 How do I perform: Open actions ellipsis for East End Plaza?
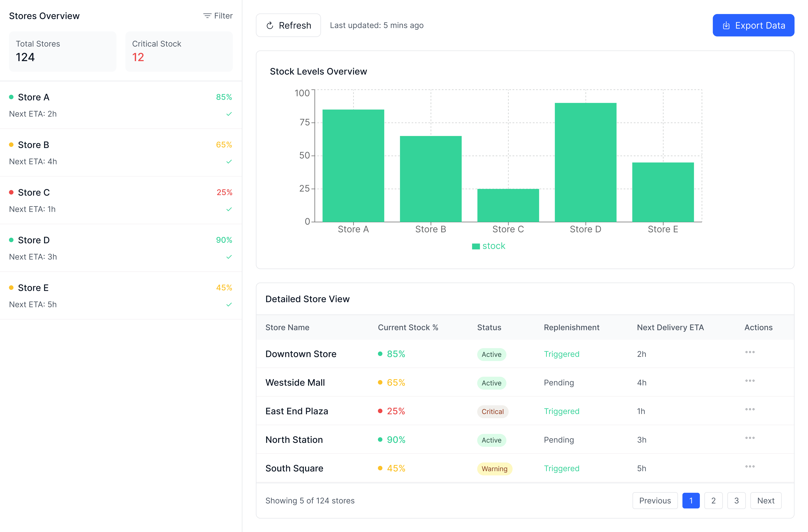click(x=750, y=409)
